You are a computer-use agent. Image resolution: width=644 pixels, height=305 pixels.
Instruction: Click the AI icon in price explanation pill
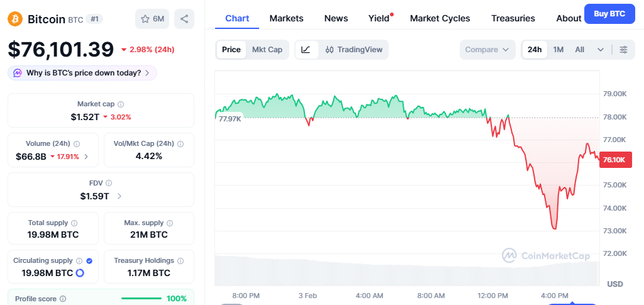point(17,73)
